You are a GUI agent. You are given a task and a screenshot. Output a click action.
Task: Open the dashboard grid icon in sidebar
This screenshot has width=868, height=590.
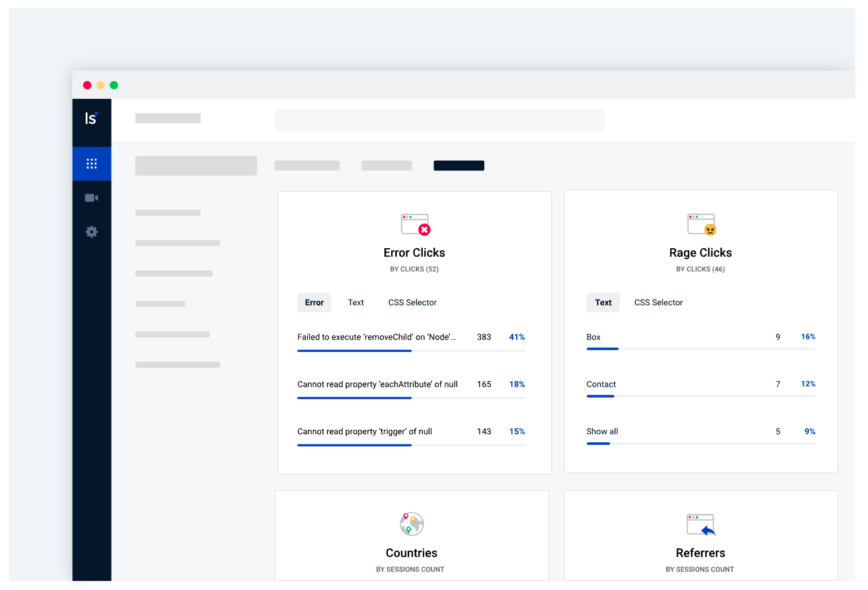(91, 164)
